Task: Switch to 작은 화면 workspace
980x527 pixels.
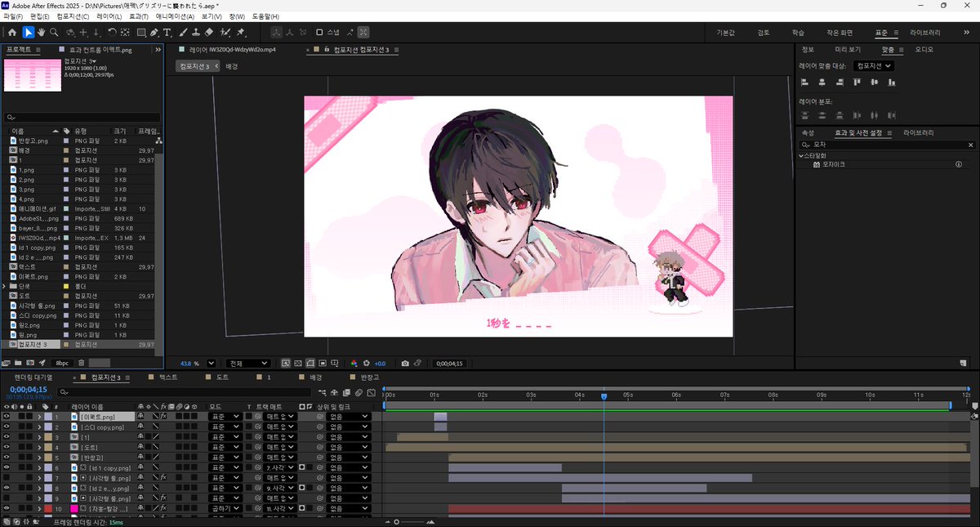Action: (840, 33)
